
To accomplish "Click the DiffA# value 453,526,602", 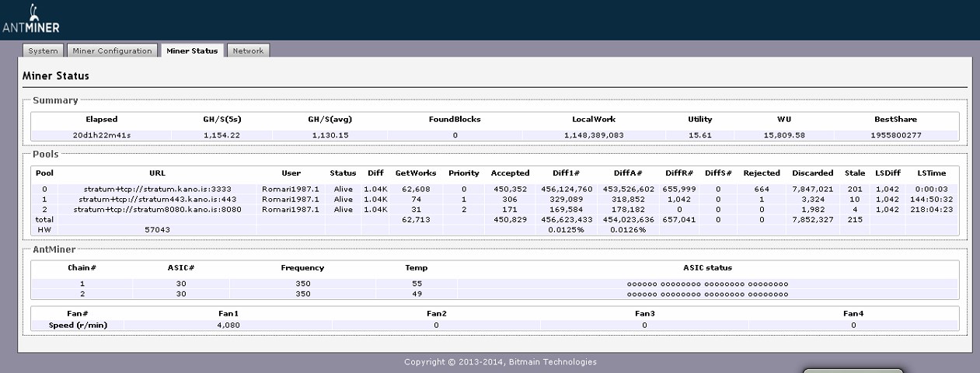I will click(628, 189).
